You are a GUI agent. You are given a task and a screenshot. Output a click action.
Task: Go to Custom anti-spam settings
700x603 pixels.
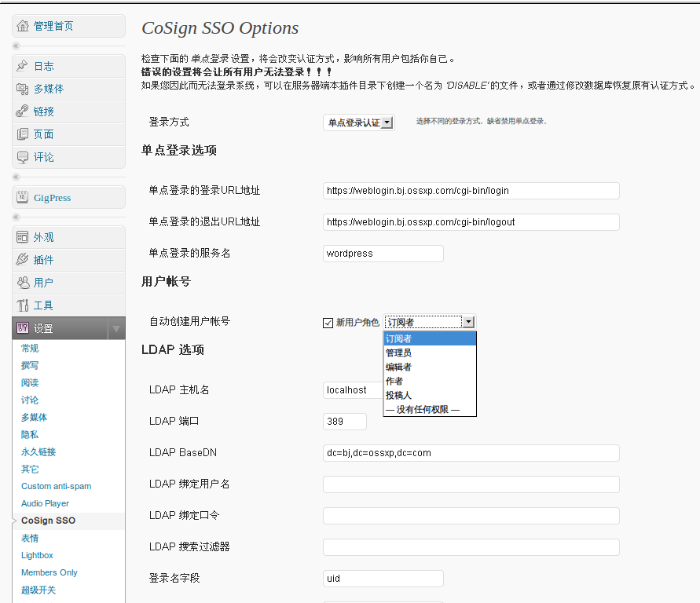point(57,486)
